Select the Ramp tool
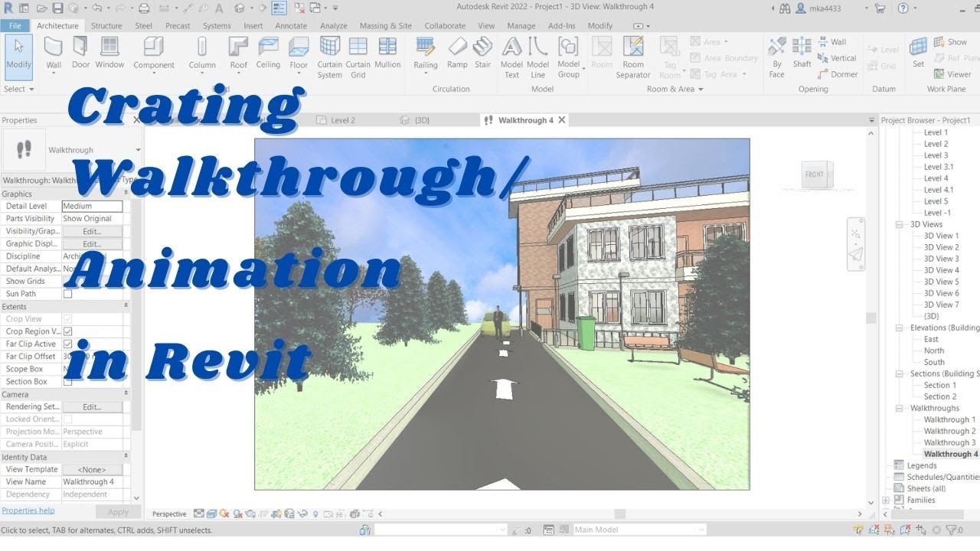The image size is (980, 551). coord(457,53)
